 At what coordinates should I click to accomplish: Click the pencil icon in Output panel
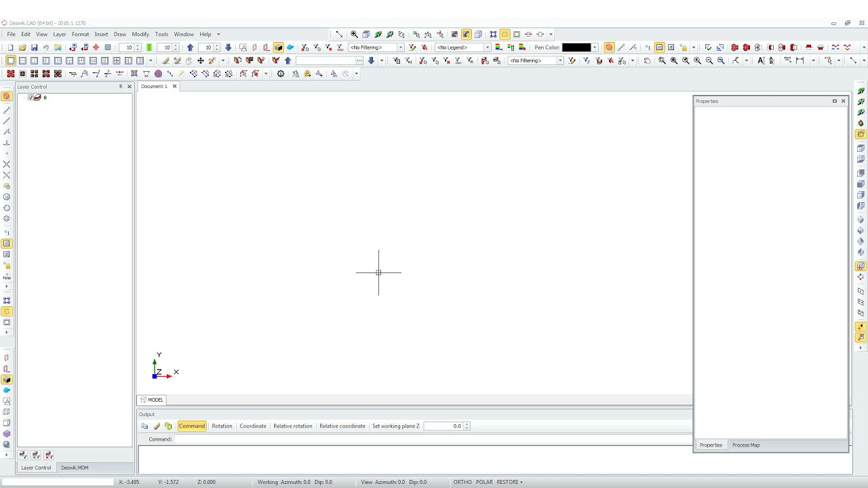157,426
